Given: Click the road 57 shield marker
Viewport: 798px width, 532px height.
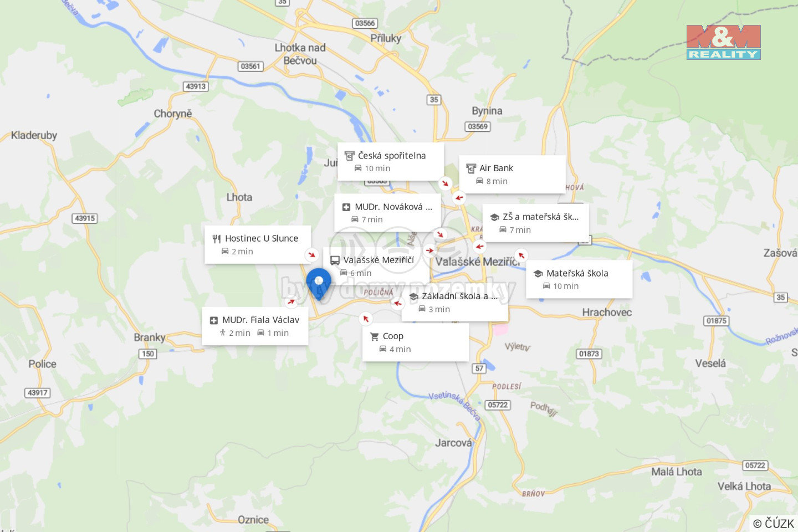Looking at the screenshot, I should click(x=479, y=368).
